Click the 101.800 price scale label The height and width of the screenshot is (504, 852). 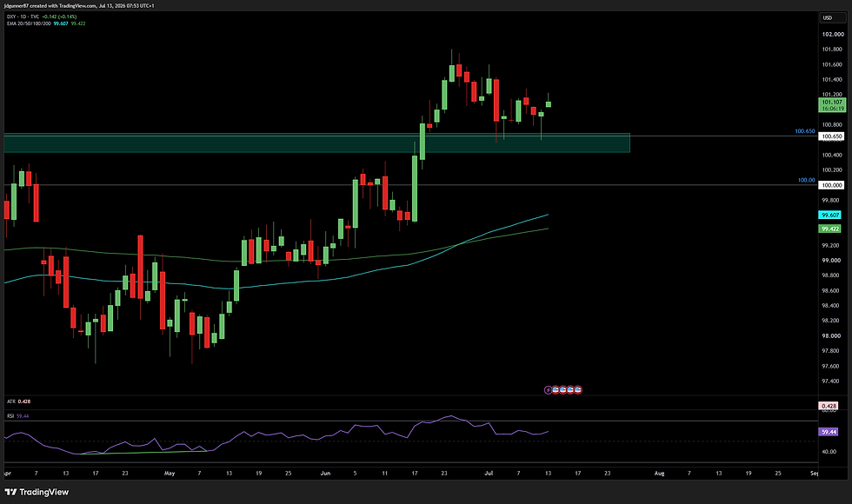click(x=832, y=50)
